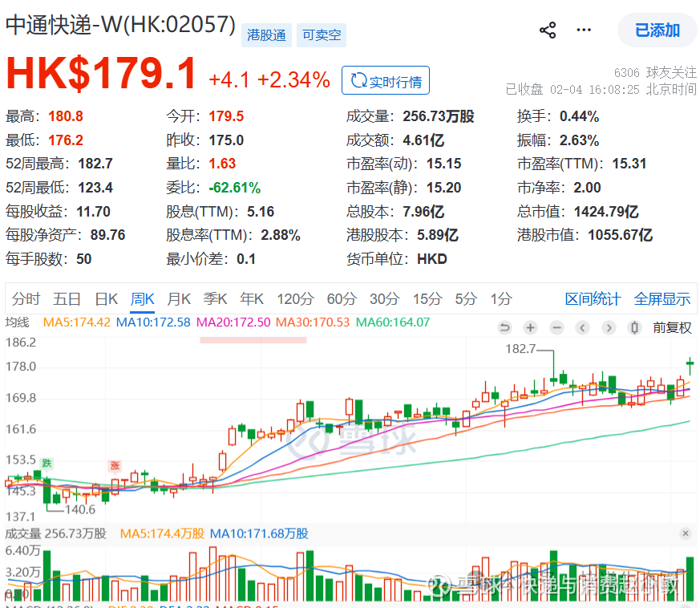Select the 月K chart tab

(179, 298)
